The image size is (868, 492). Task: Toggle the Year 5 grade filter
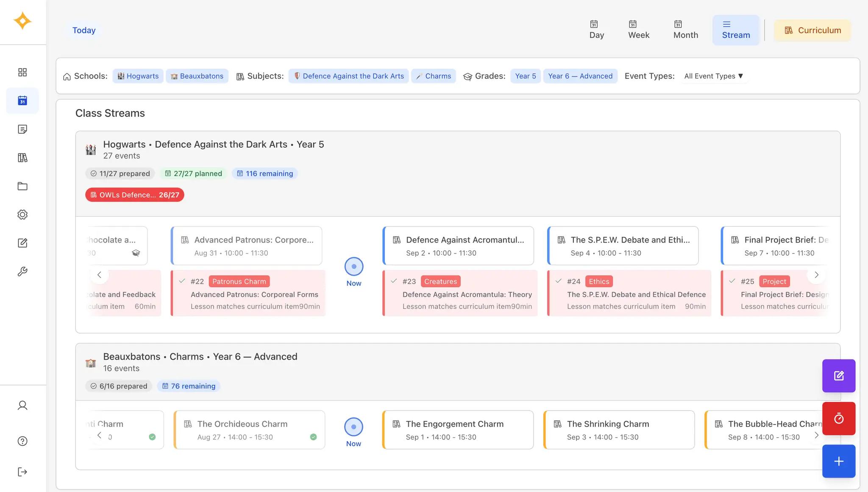tap(526, 76)
